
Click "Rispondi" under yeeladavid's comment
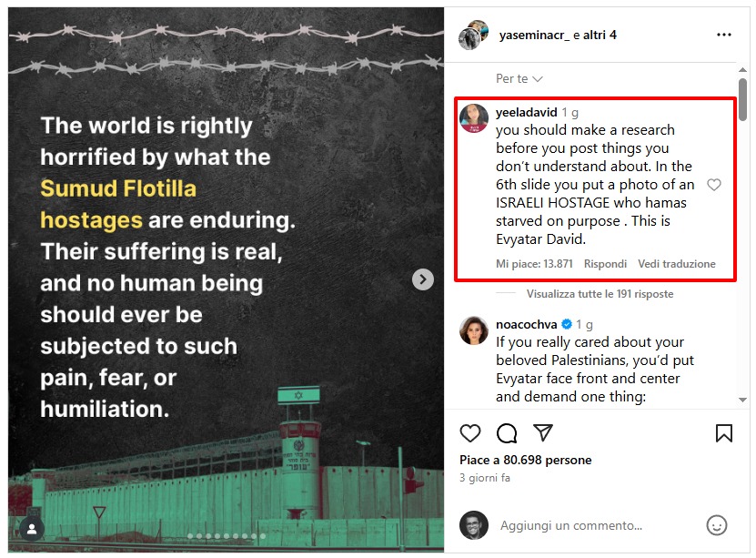[x=605, y=264]
